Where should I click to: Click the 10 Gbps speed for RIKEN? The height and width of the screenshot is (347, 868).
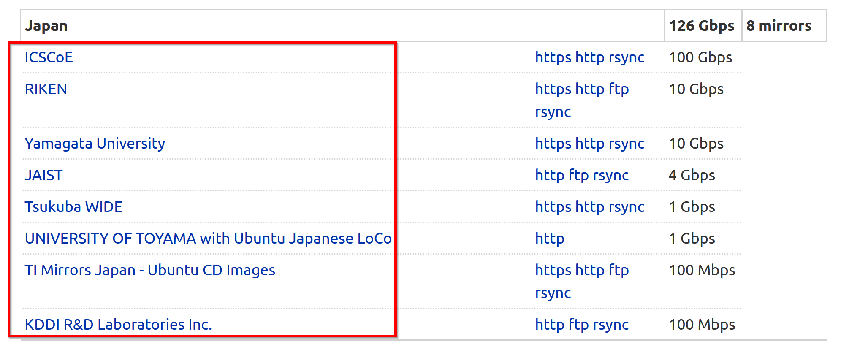[x=696, y=89]
